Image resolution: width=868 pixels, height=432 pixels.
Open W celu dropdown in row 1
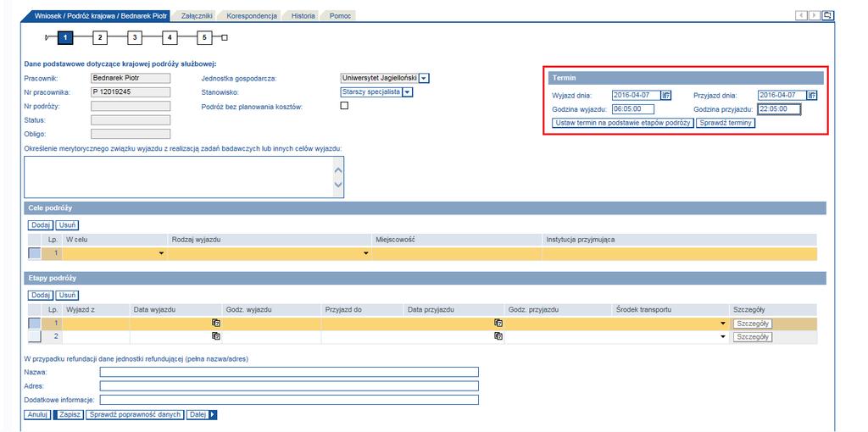pos(162,253)
